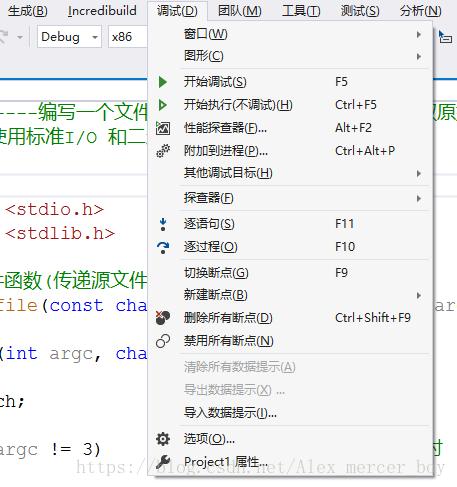Click the Disable All Breakpoints circles icon
457x487 pixels.
163,341
